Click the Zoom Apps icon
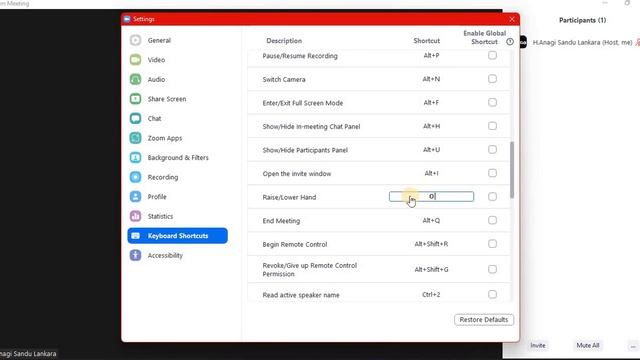 [x=136, y=138]
